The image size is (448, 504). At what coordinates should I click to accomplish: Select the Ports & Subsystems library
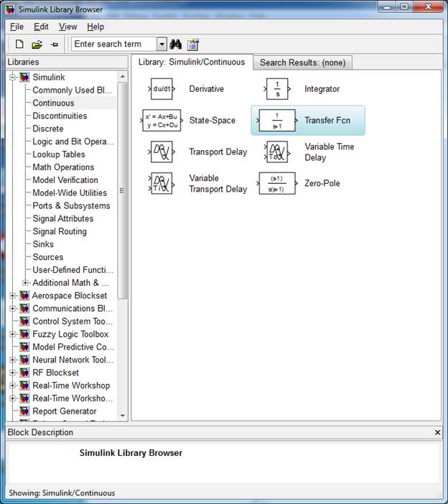pos(71,206)
